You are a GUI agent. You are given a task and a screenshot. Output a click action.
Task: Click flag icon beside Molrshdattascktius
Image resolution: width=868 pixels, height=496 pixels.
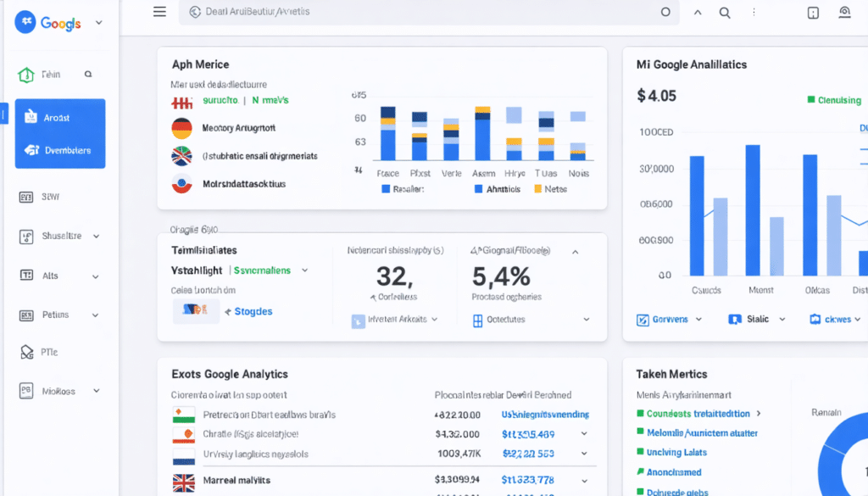[181, 184]
